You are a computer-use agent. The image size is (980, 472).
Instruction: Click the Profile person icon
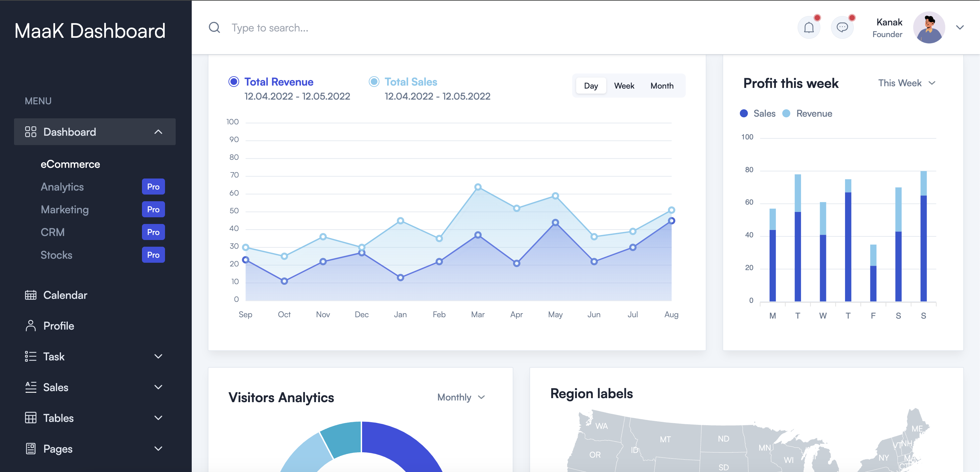(30, 326)
